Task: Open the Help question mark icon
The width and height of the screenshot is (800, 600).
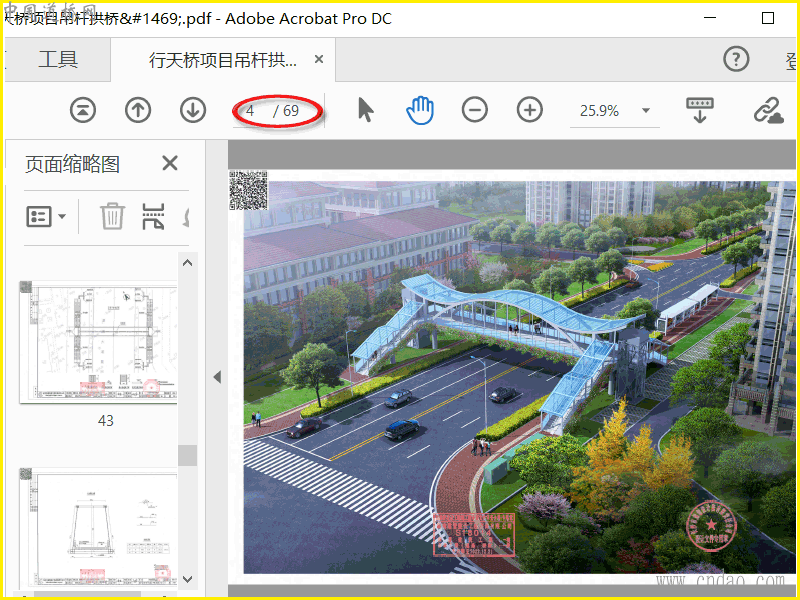Action: point(736,59)
